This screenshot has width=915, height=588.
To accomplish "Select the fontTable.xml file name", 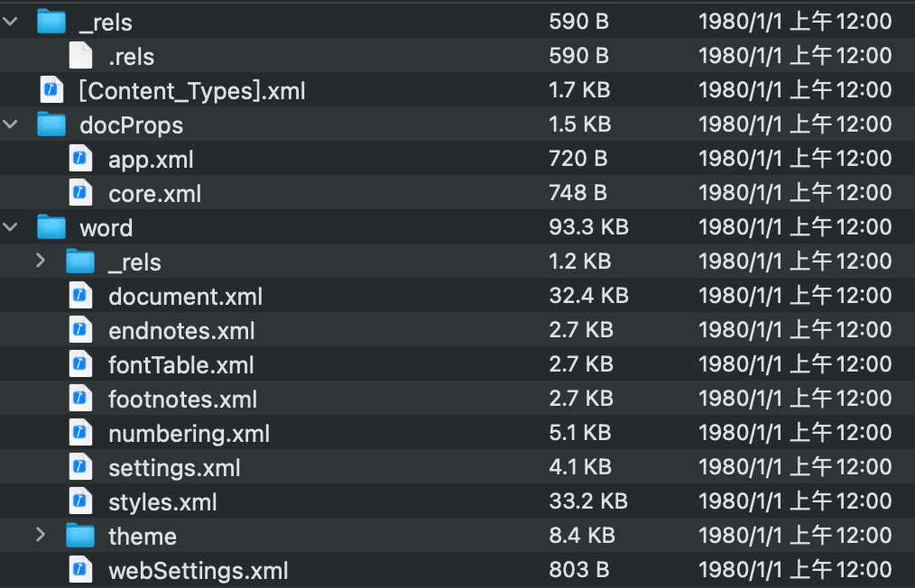I will tap(180, 365).
